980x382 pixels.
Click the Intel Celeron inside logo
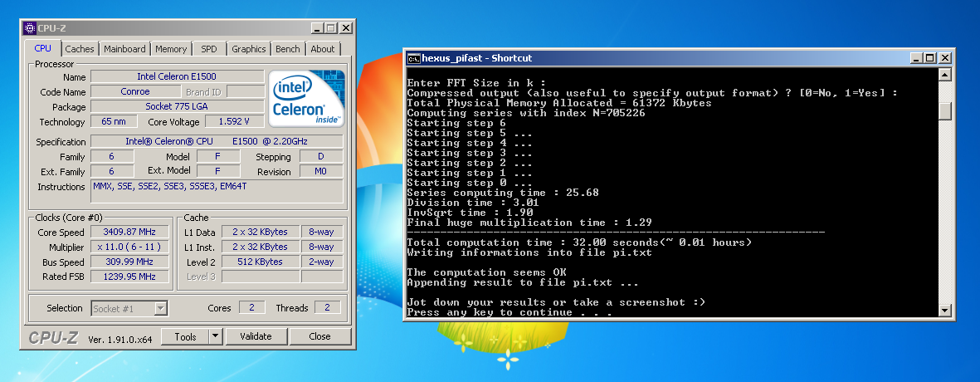(x=306, y=98)
